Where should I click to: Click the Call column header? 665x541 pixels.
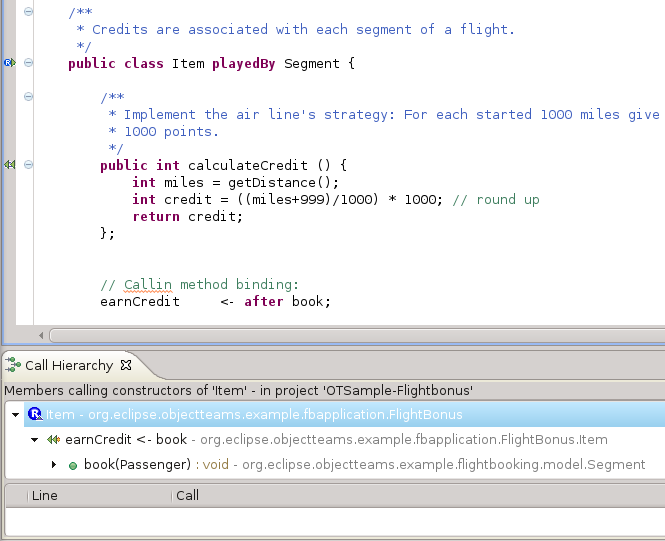tap(187, 495)
